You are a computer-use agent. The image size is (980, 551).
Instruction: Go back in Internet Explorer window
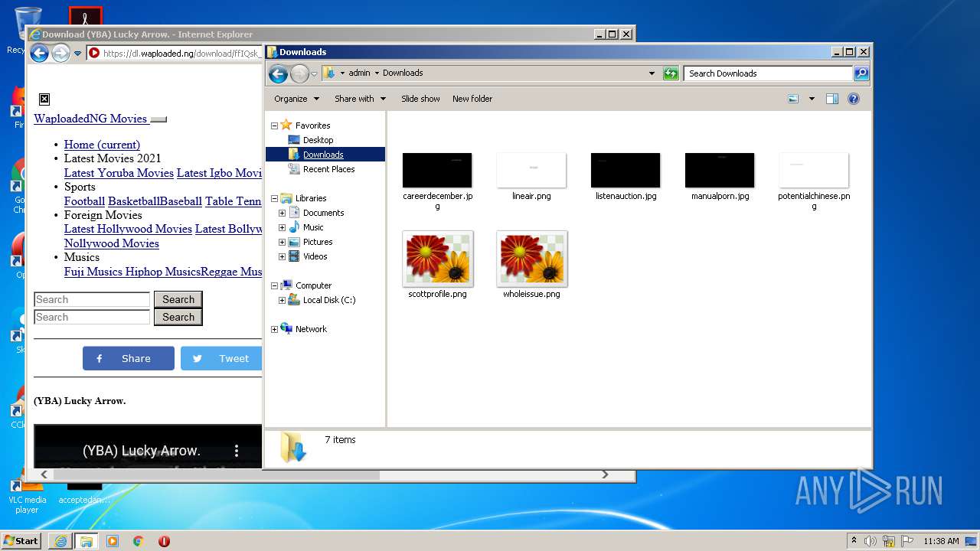(x=39, y=53)
